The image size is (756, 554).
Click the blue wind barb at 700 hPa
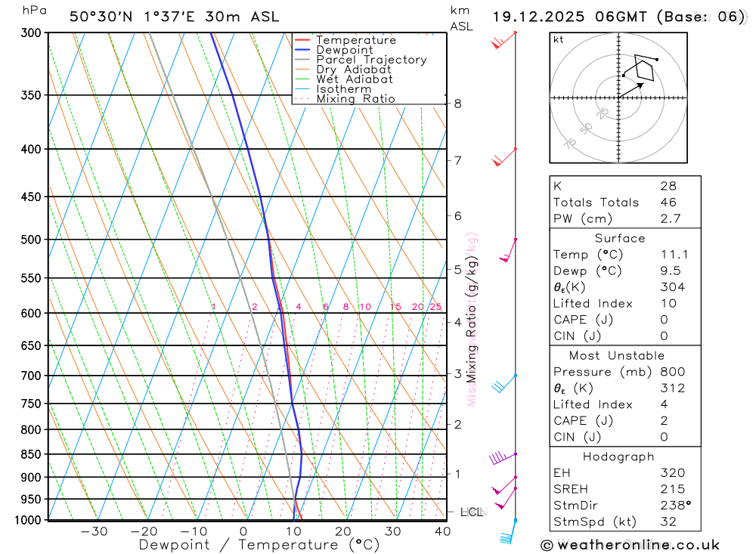(504, 383)
